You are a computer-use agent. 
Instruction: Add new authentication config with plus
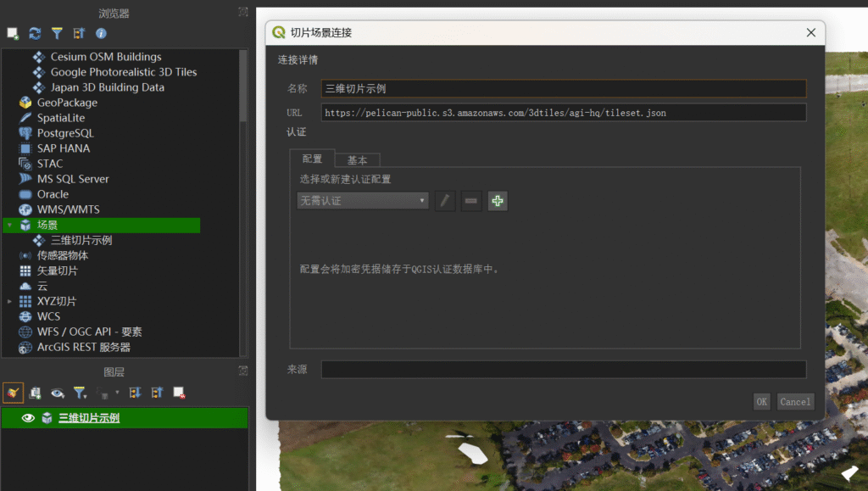tap(498, 201)
